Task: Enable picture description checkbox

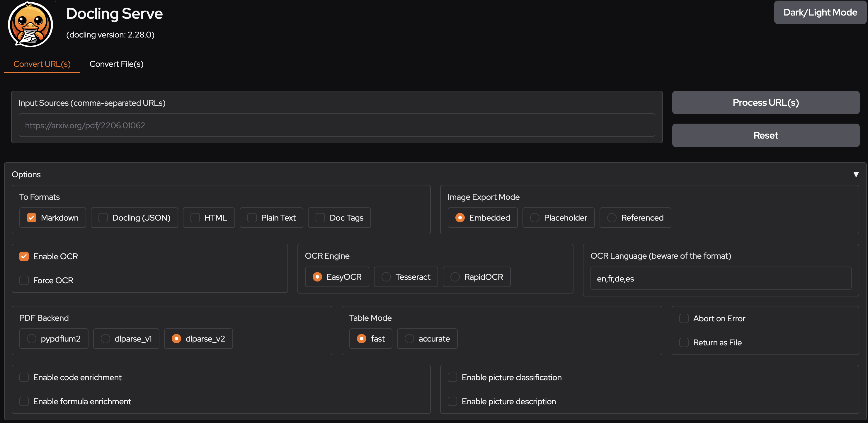Action: (x=452, y=401)
